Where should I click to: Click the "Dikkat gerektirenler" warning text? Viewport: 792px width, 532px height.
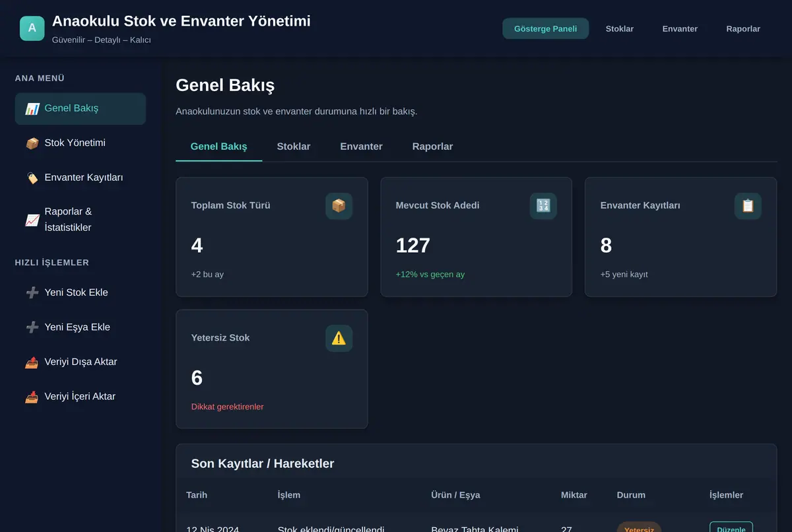click(x=228, y=407)
